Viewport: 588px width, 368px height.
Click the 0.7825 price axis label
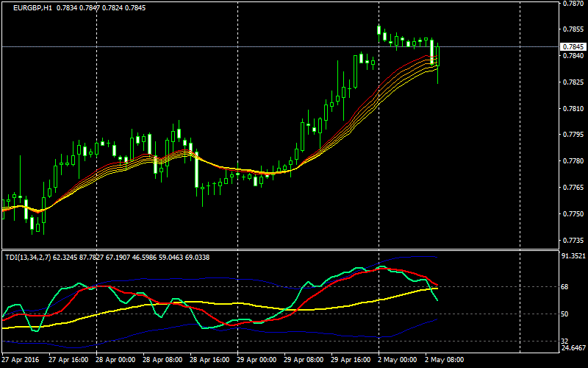[x=573, y=82]
